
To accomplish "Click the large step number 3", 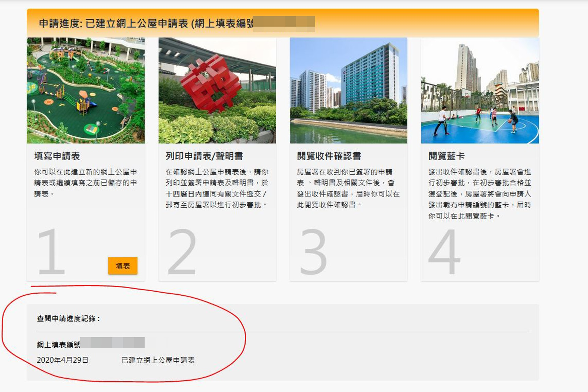I will pyautogui.click(x=313, y=252).
